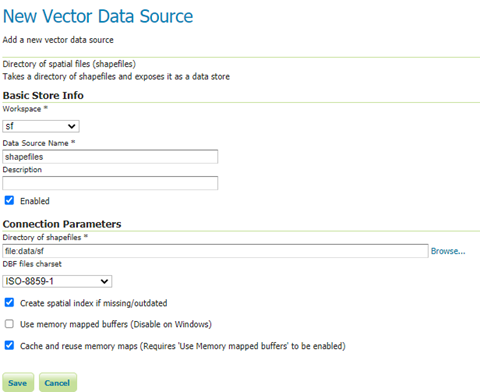Viewport: 480px width, 392px height.
Task: Click the New Vector Data Source heading
Action: (x=98, y=16)
